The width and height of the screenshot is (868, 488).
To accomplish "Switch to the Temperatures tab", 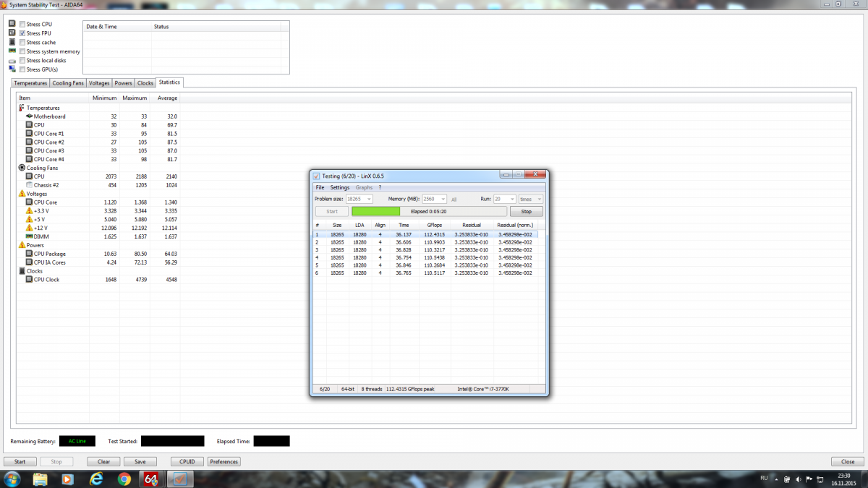I will [30, 83].
